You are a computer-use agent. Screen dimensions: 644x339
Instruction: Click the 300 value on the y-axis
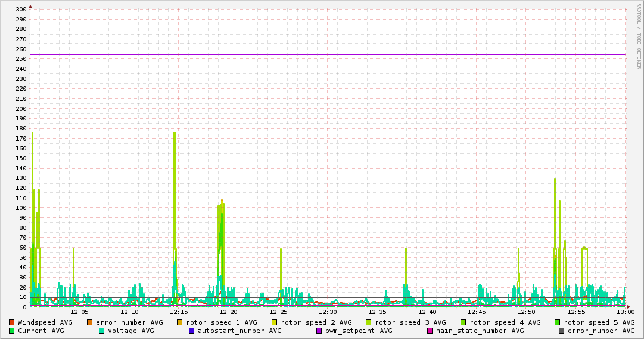[21, 10]
